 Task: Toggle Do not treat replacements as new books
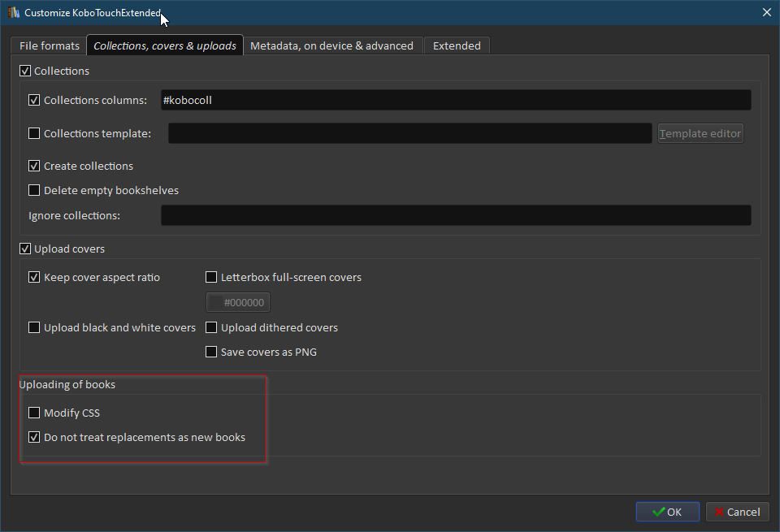(x=34, y=437)
